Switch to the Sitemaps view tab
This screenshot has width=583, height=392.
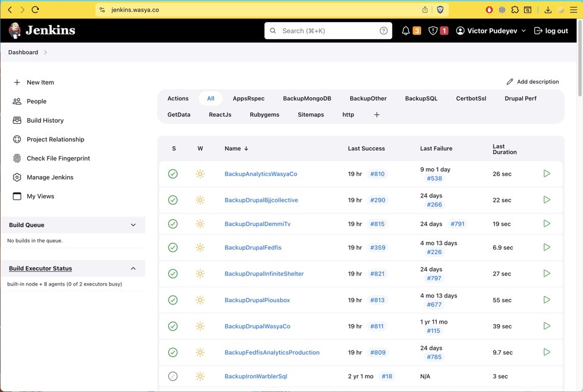pos(310,114)
